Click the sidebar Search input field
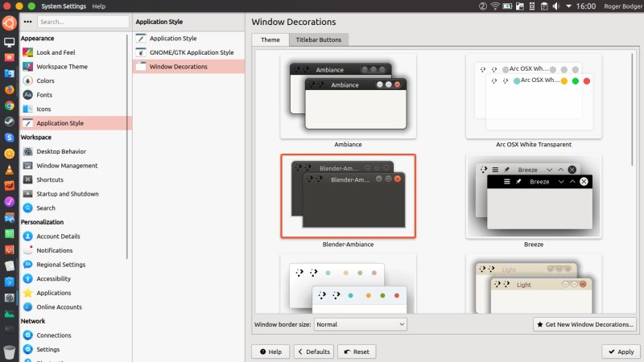 click(x=82, y=22)
